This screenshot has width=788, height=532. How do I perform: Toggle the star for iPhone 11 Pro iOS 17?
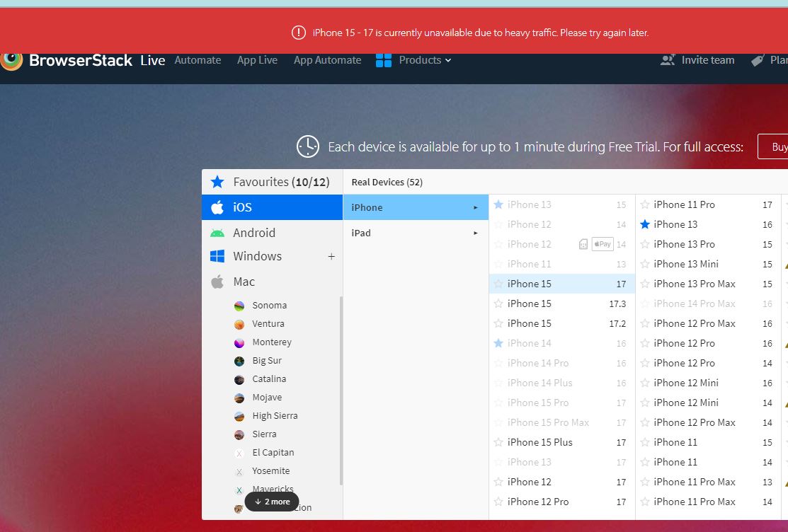point(645,204)
